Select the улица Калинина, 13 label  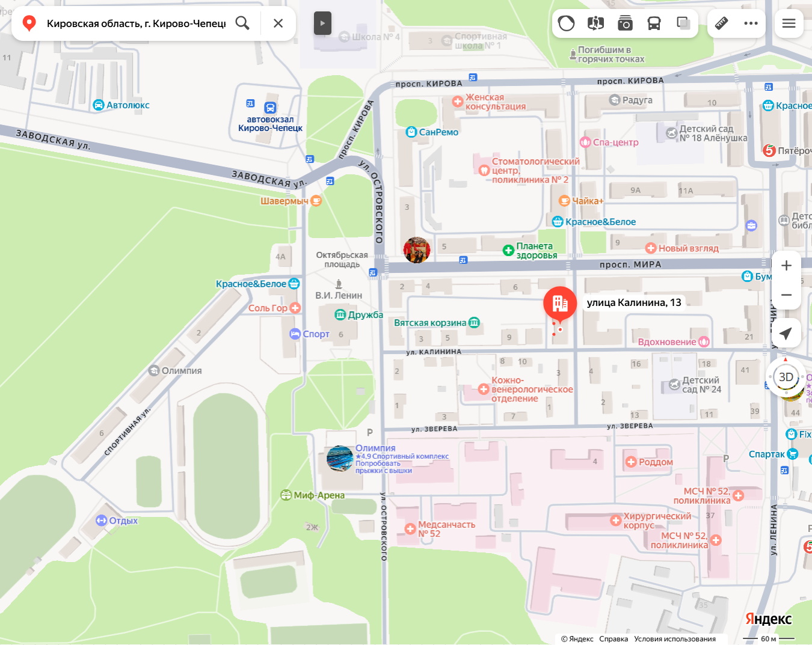click(x=634, y=302)
